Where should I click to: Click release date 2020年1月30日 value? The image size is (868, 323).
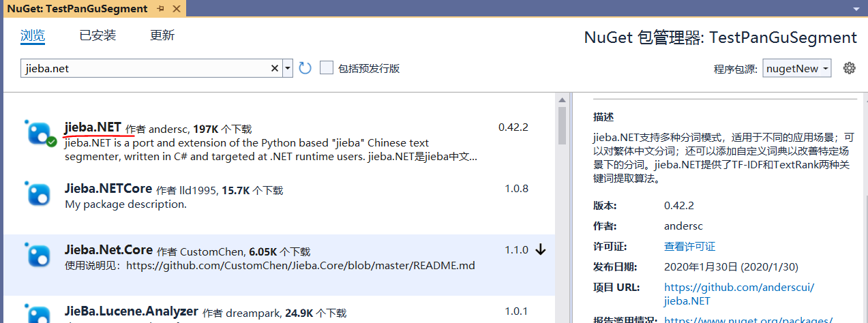[731, 267]
